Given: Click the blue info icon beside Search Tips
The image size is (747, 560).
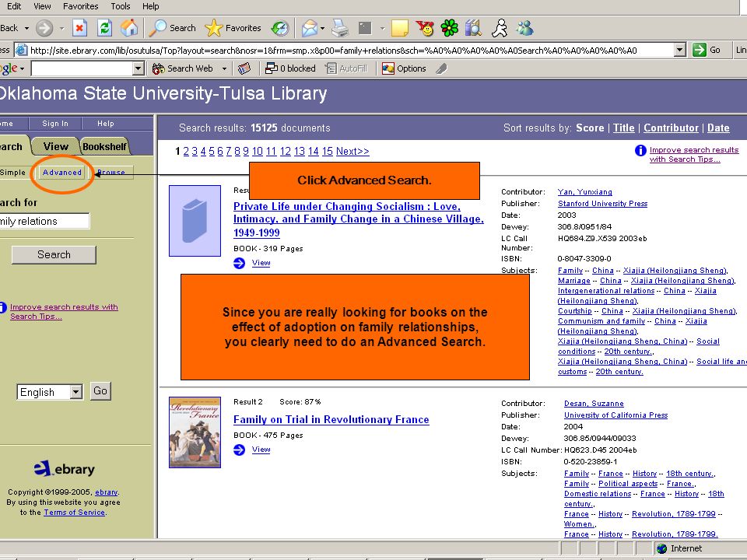Looking at the screenshot, I should pyautogui.click(x=640, y=150).
